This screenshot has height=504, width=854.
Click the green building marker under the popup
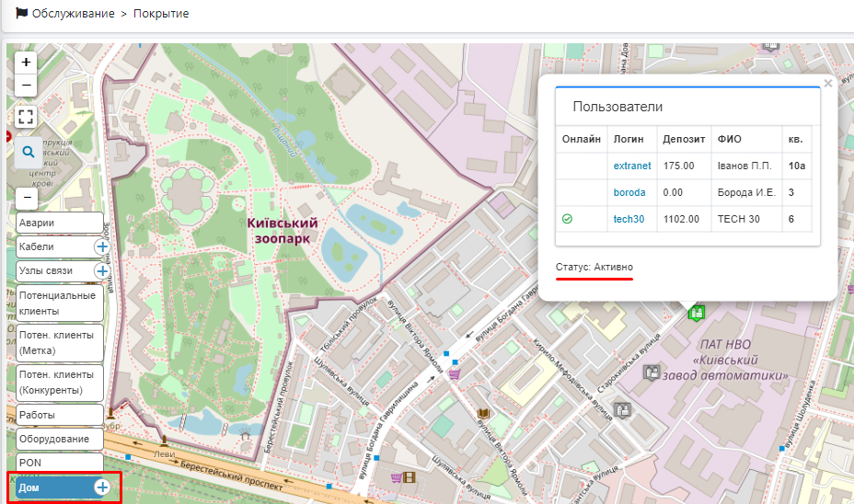(x=697, y=313)
